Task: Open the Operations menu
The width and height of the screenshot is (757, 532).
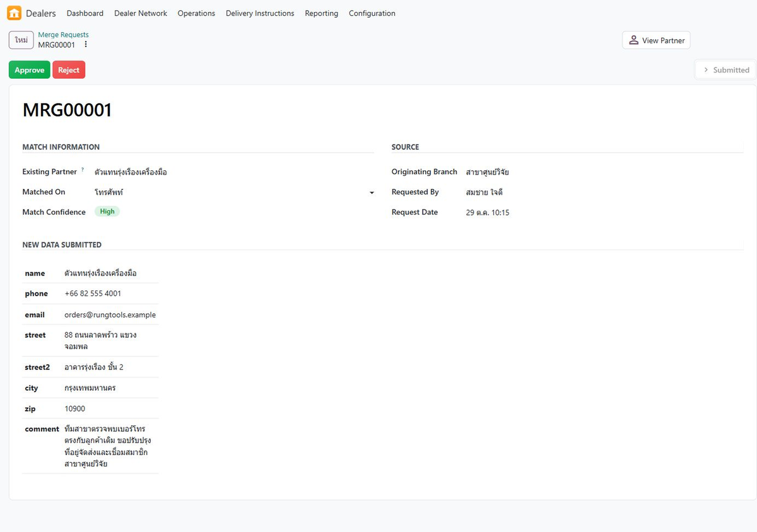Action: 196,13
